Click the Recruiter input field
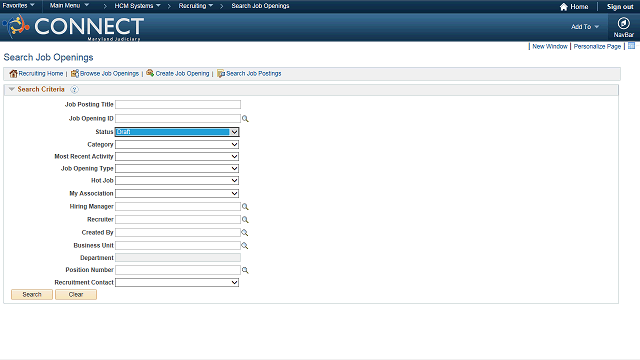The image size is (640, 360). (178, 220)
